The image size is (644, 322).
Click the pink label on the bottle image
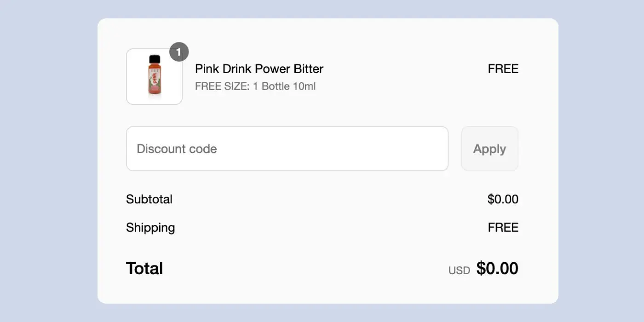coord(155,78)
